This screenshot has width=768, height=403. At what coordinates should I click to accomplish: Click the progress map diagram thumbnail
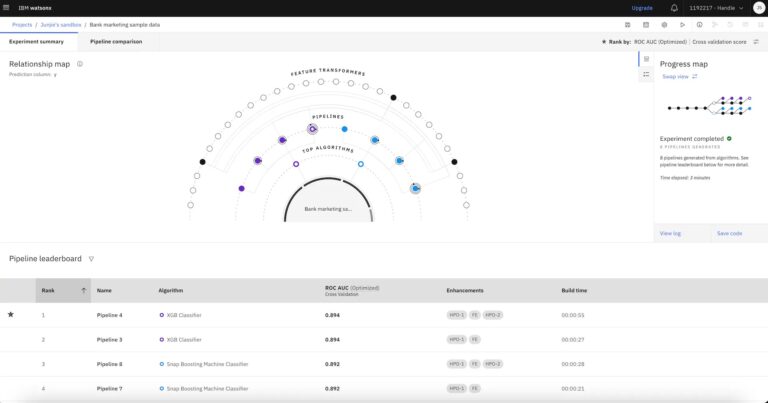tap(709, 106)
